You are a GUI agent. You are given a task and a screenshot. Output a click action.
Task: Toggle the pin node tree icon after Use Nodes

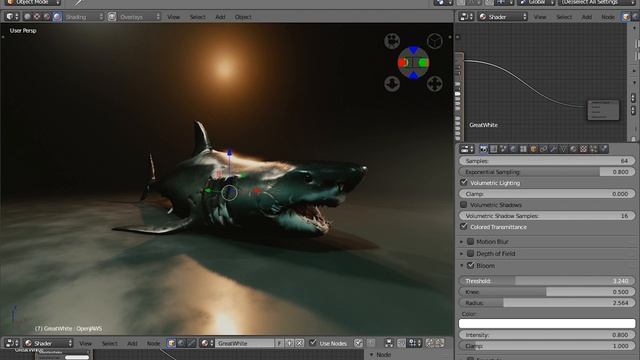(x=358, y=343)
